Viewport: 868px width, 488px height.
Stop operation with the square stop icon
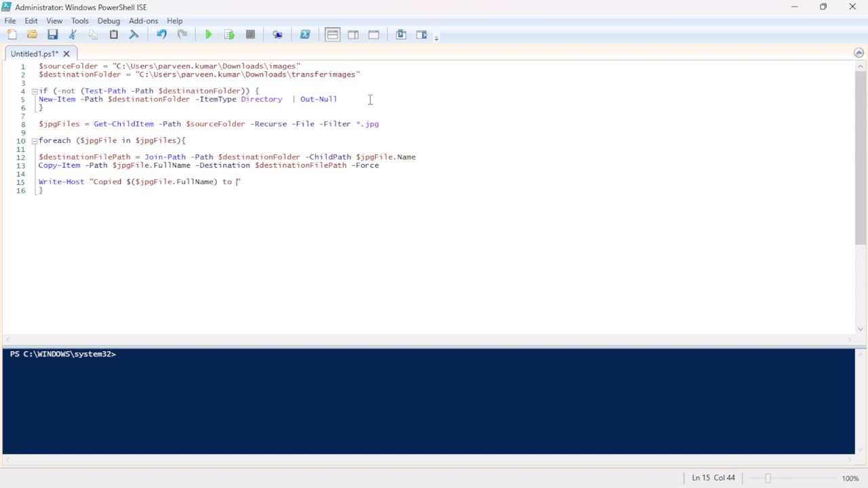pos(250,35)
